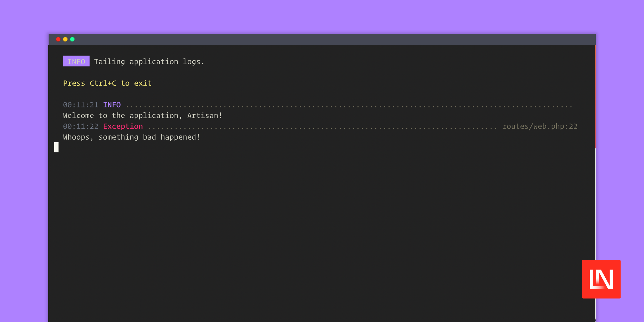Viewport: 644px width, 322px height.
Task: Click the dotted separator after INFO entry
Action: click(348, 106)
